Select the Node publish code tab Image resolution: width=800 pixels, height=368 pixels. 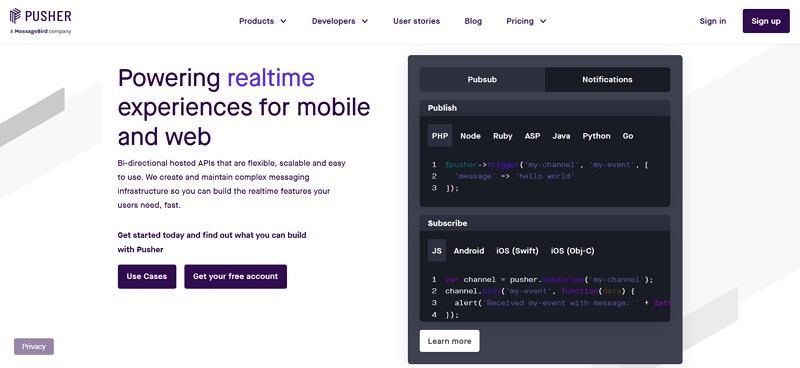(470, 136)
